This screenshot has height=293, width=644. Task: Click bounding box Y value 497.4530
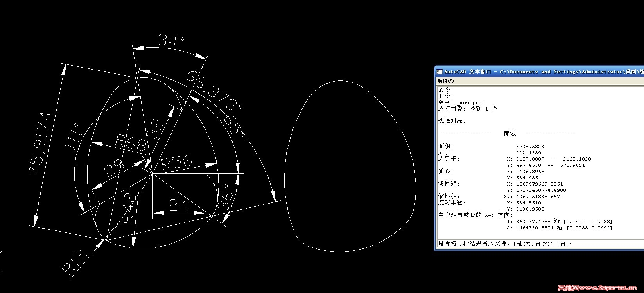coord(529,165)
